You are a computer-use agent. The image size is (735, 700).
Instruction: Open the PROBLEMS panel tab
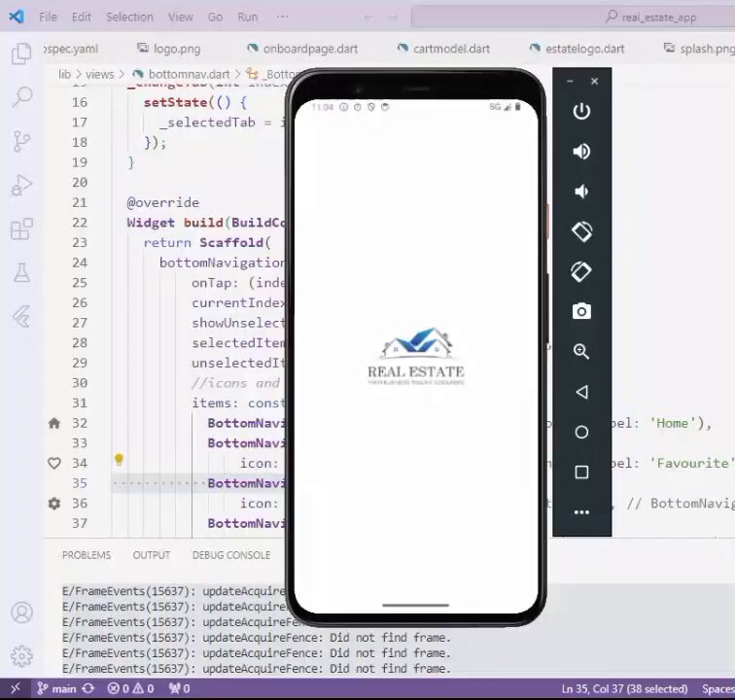pos(87,555)
